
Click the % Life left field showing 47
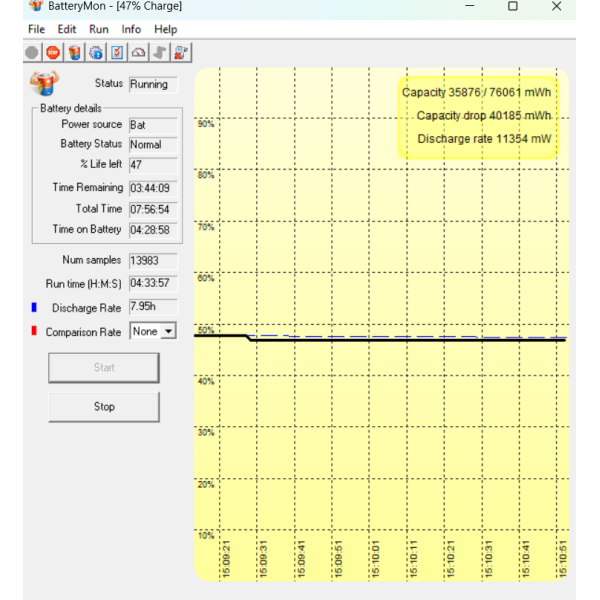(x=153, y=165)
